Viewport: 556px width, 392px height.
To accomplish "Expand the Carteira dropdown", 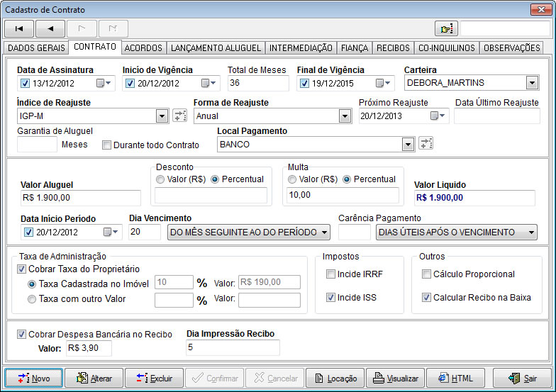I will click(x=532, y=83).
